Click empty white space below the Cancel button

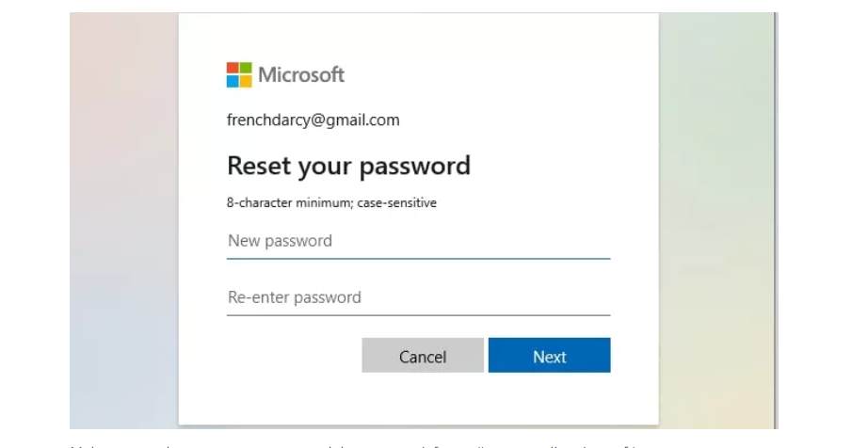[x=422, y=400]
